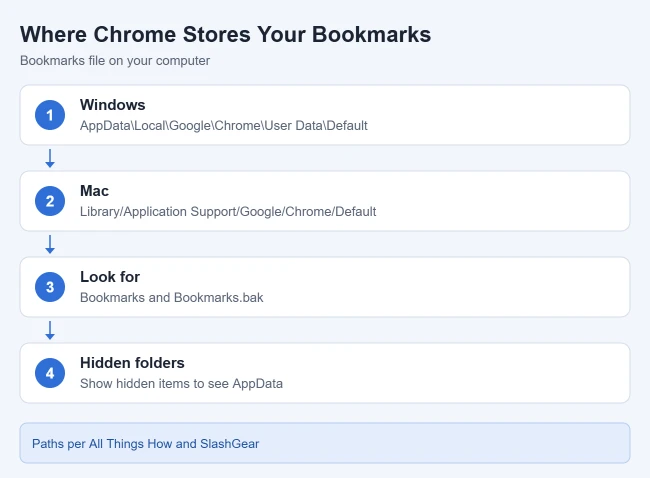Screen dimensions: 650x478
Task: Select the subtitle 'Bookmarks file on your computer'
Action: point(115,61)
